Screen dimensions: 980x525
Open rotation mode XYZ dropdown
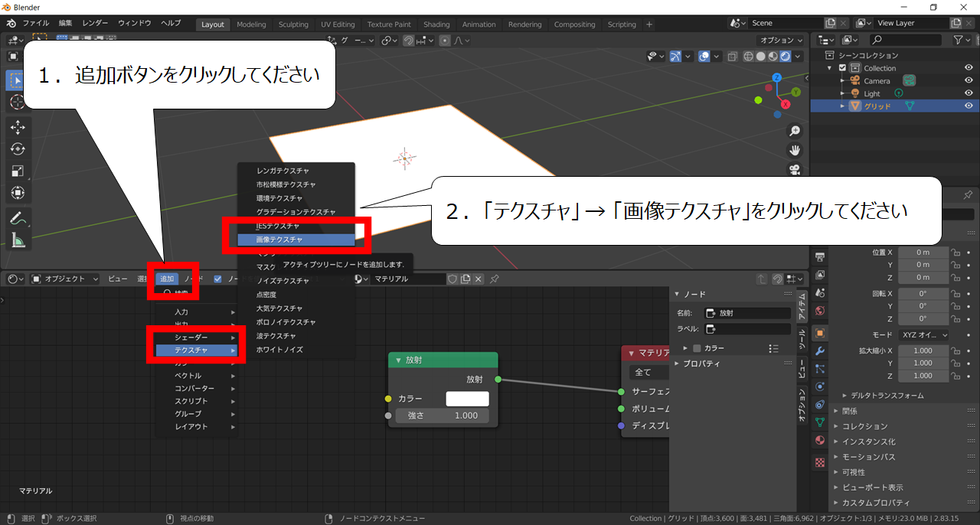[924, 335]
